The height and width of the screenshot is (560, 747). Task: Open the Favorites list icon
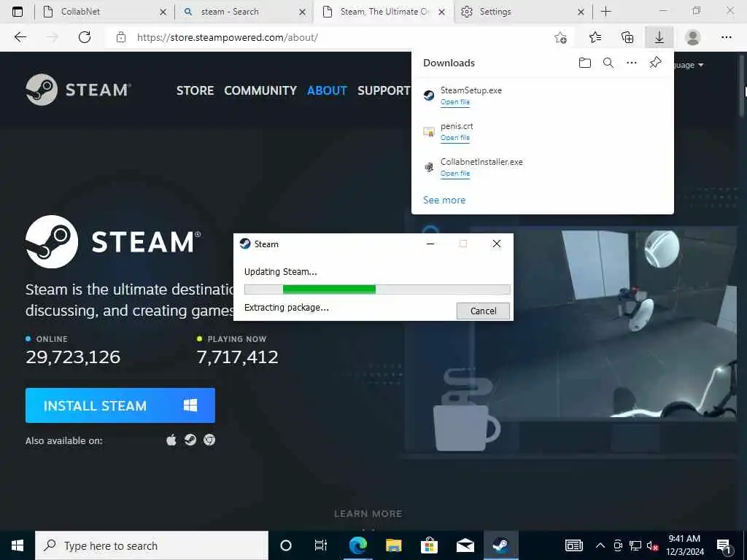tap(595, 37)
